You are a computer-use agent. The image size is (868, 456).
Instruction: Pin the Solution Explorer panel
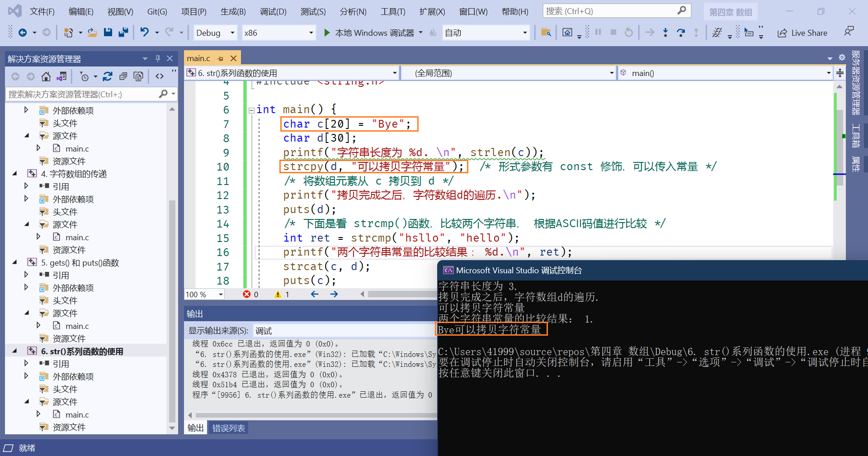click(157, 58)
